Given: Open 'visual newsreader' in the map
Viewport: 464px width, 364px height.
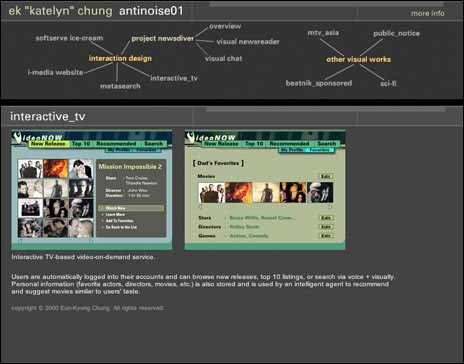Looking at the screenshot, I should (248, 42).
